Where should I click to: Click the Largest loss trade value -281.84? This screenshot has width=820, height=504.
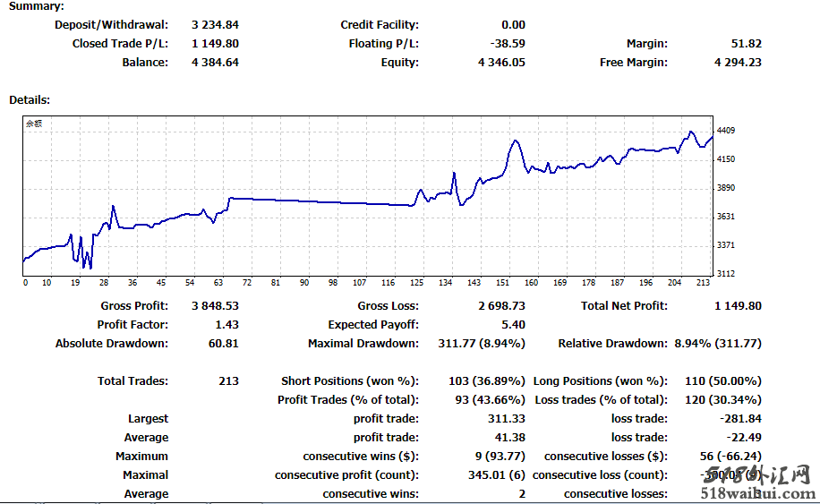click(x=740, y=419)
